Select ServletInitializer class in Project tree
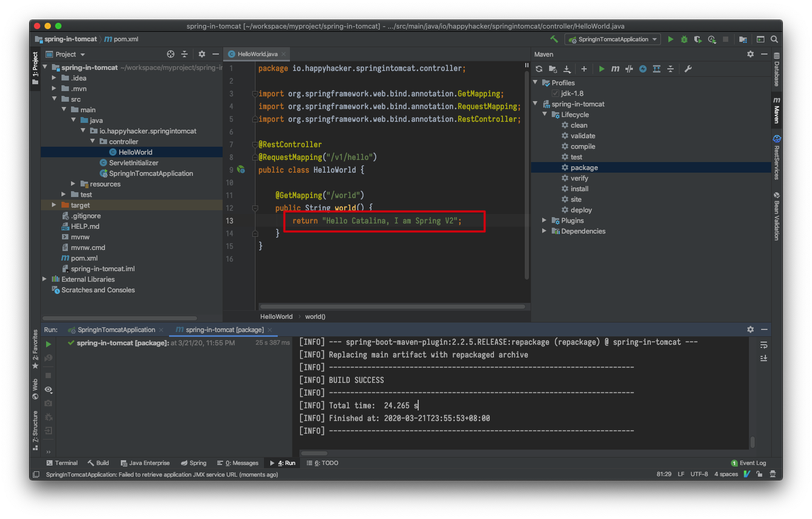This screenshot has width=812, height=519. (134, 163)
